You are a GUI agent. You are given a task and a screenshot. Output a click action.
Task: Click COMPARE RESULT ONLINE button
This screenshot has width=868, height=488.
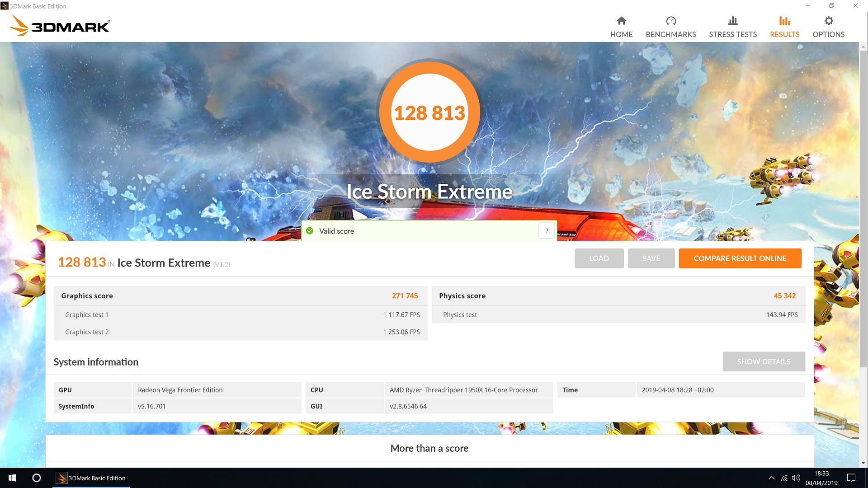(740, 258)
